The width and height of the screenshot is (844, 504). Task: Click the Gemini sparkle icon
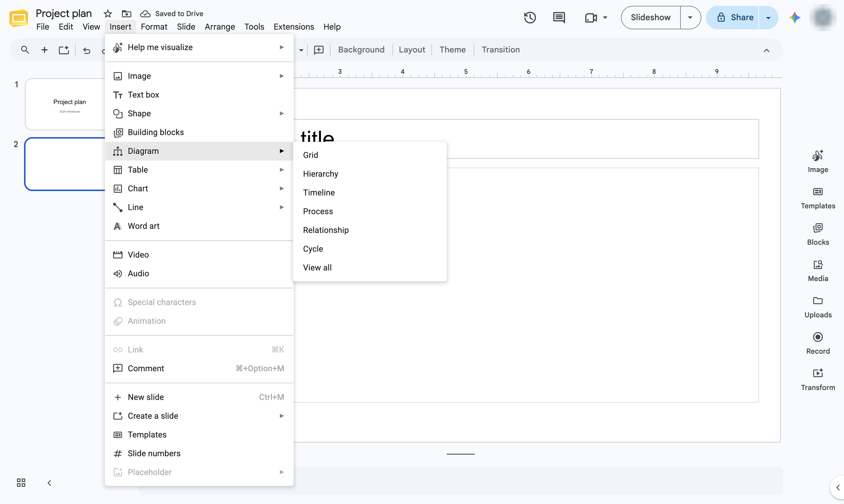tap(794, 17)
